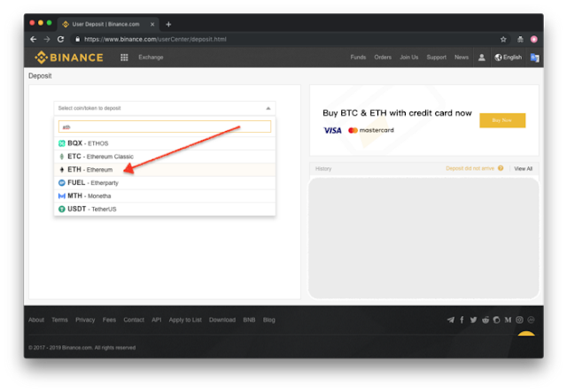
Task: Open Apply to List footer link
Action: tap(185, 320)
